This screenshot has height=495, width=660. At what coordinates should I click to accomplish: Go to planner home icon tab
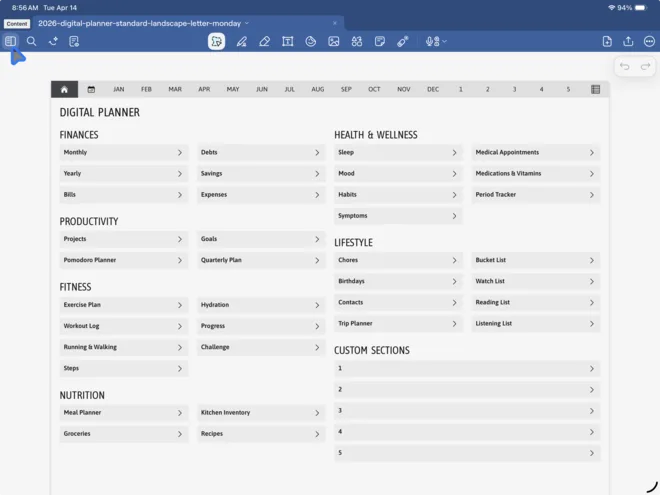64,89
